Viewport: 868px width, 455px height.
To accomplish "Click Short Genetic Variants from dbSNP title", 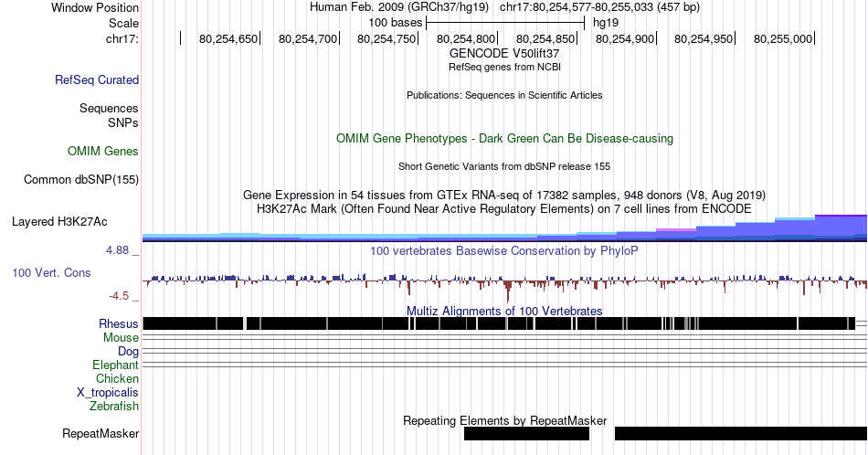I will pyautogui.click(x=504, y=166).
